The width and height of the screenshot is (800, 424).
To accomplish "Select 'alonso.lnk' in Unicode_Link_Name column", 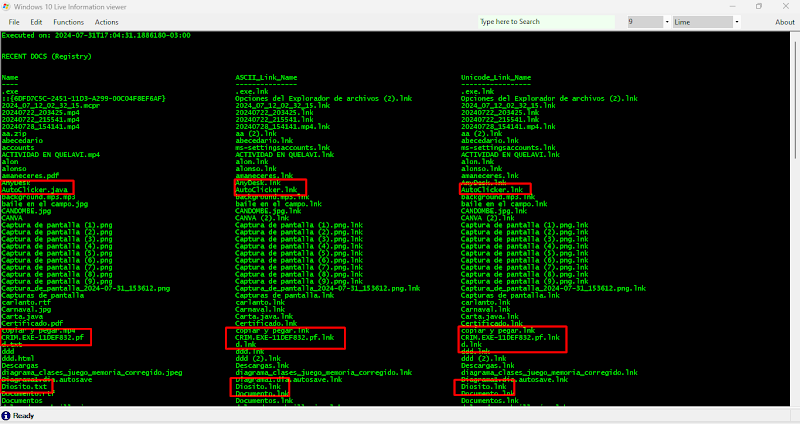I will 482,168.
